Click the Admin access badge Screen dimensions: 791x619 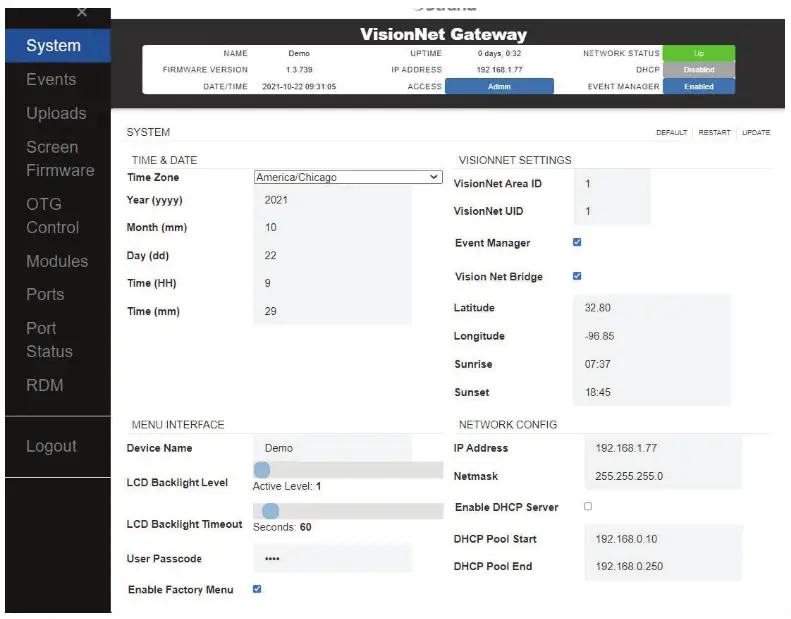tap(499, 86)
